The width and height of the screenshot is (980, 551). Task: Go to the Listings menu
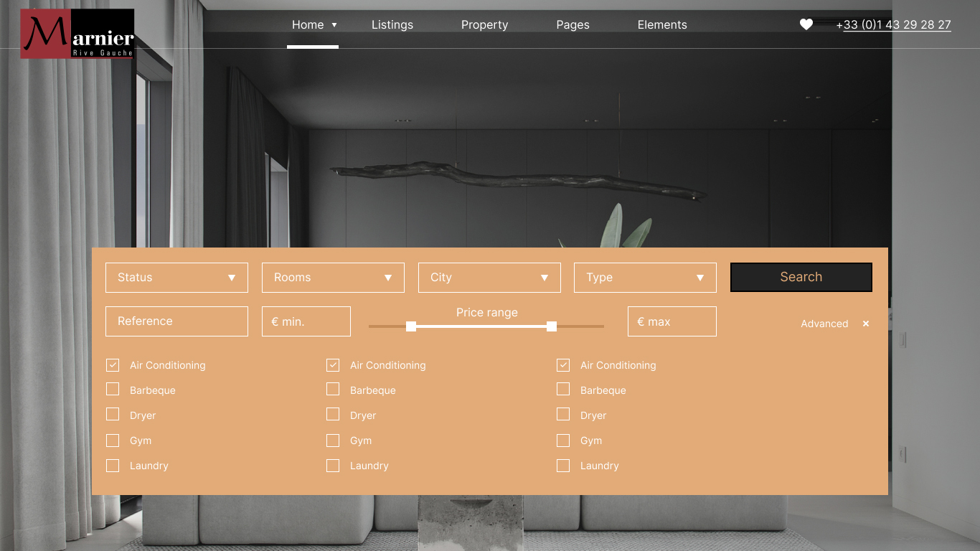pos(392,24)
